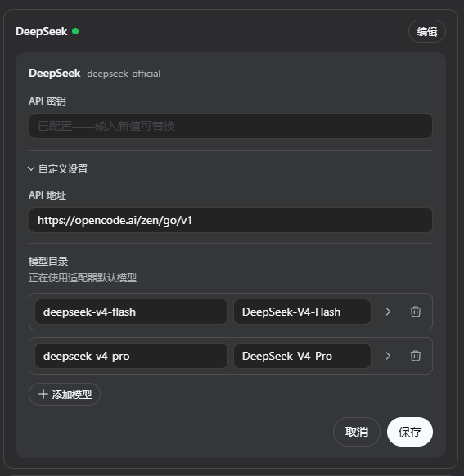Collapse the 自定义设置 section
The image size is (464, 476).
click(x=58, y=168)
